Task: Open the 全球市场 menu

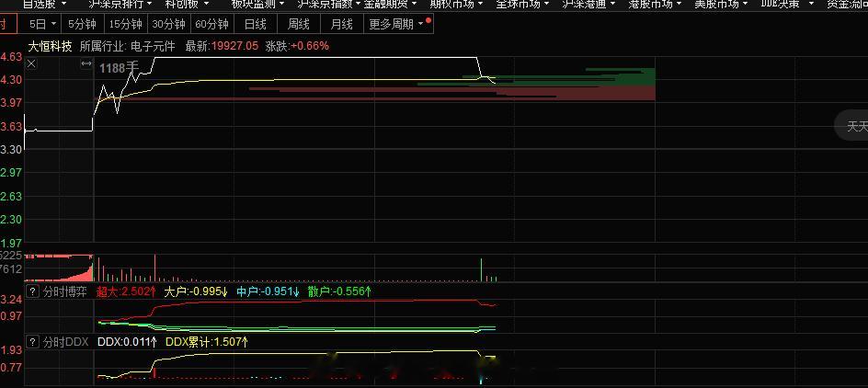Action: click(522, 4)
